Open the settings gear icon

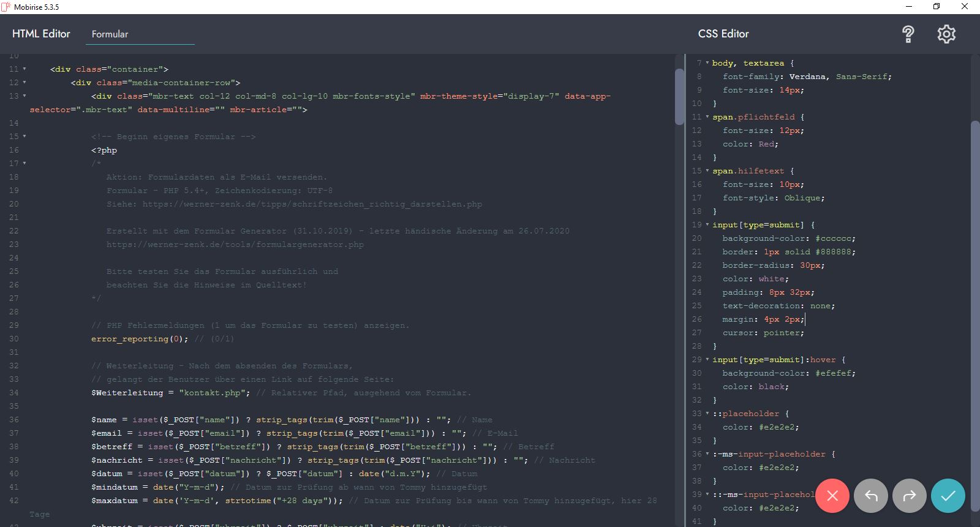click(946, 34)
